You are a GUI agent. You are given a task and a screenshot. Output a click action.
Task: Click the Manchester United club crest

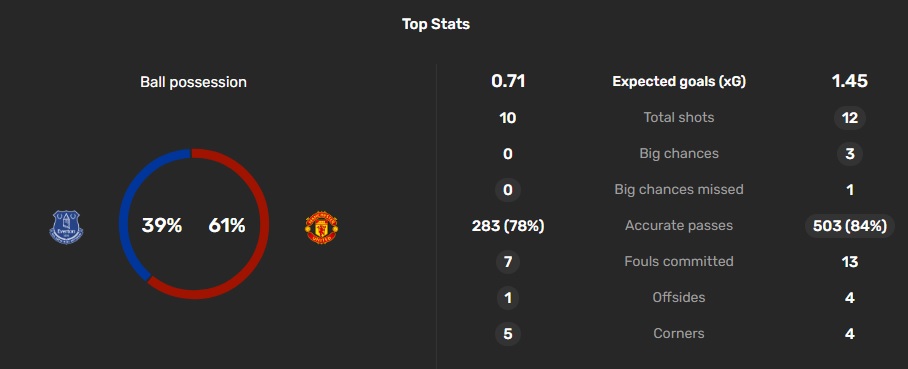click(321, 227)
